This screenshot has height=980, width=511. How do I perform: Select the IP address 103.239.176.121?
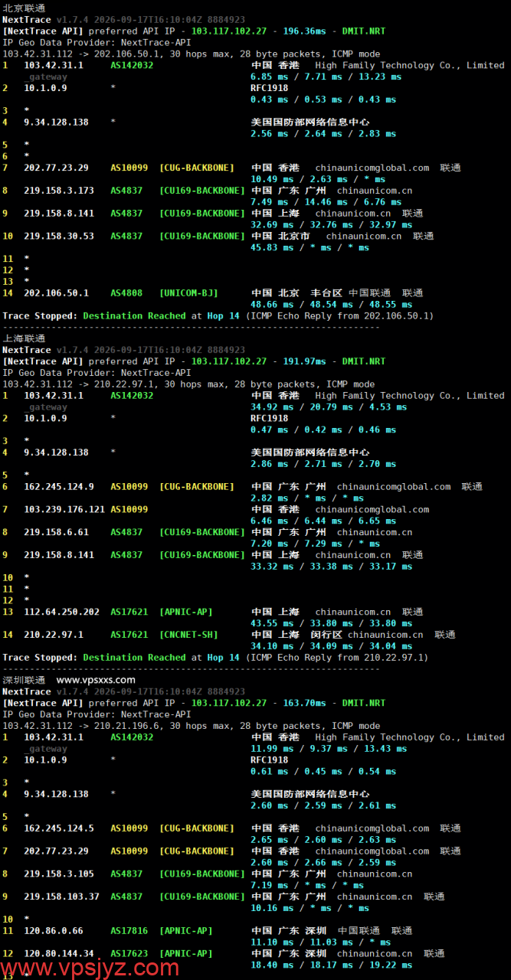click(64, 510)
